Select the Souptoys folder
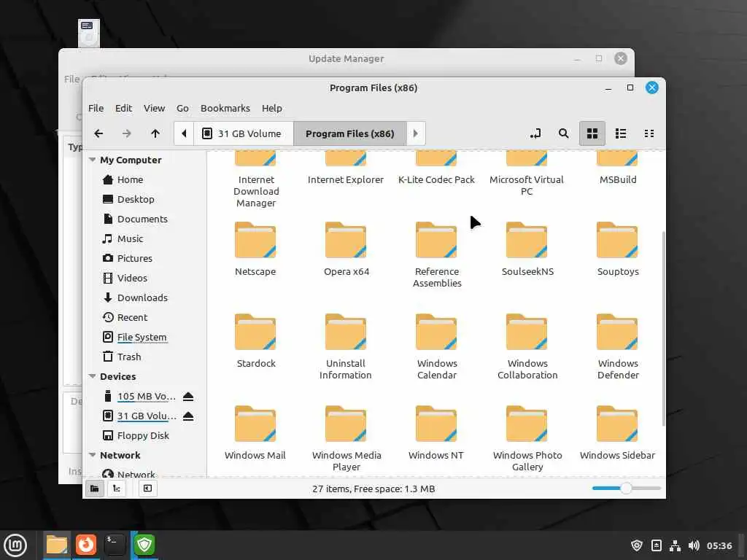This screenshot has height=560, width=747. point(618,249)
